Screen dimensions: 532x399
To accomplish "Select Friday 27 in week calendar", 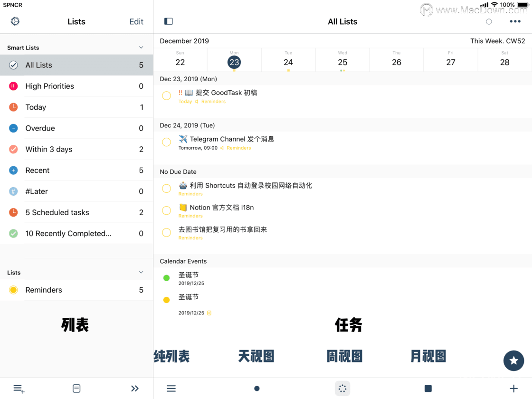I will 451,60.
